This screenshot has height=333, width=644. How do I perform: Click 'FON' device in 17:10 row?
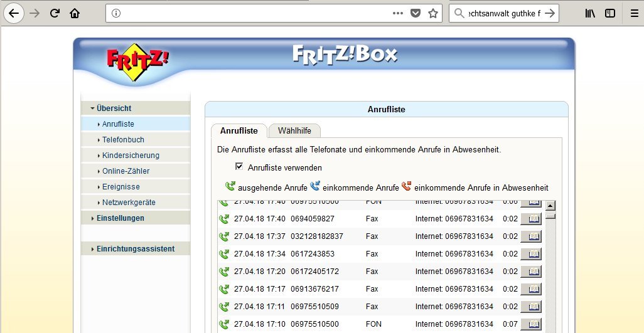373,324
